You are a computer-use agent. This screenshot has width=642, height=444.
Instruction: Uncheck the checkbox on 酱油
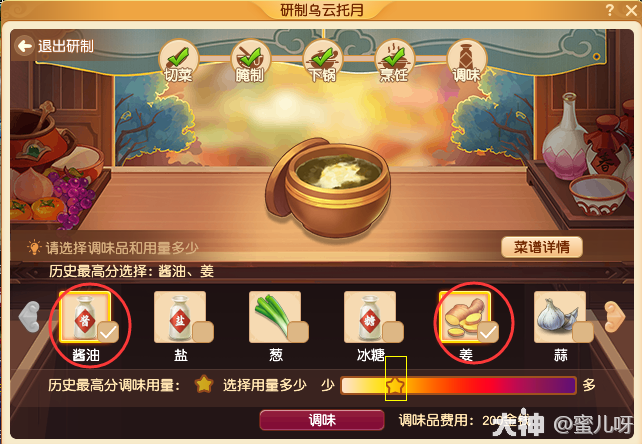pos(108,332)
